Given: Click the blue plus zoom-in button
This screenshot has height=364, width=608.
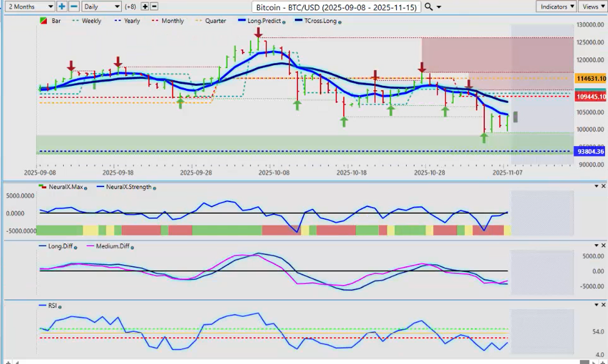Looking at the screenshot, I should tap(62, 7).
